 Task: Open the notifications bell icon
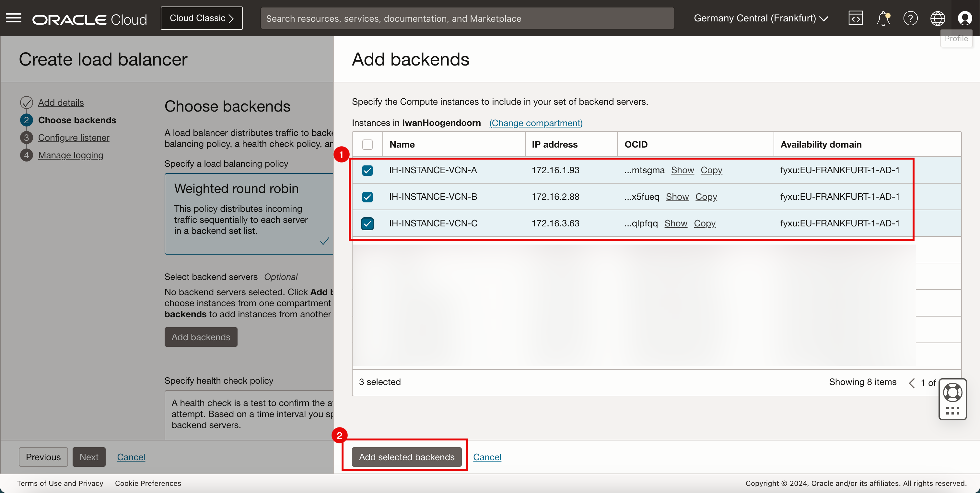coord(883,18)
